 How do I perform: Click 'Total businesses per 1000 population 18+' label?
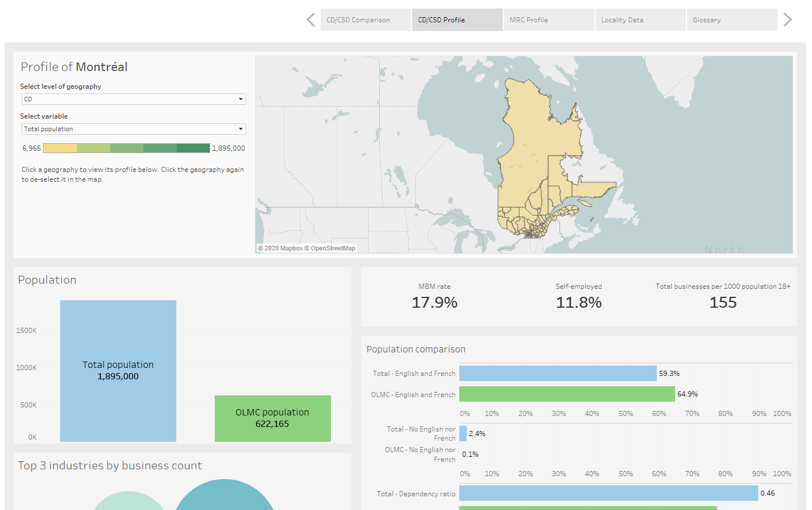click(723, 287)
